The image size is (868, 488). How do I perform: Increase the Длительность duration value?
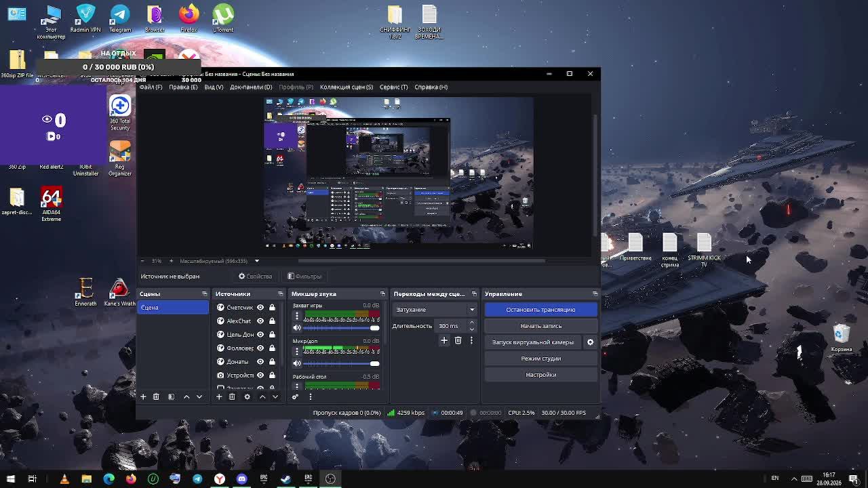click(472, 323)
